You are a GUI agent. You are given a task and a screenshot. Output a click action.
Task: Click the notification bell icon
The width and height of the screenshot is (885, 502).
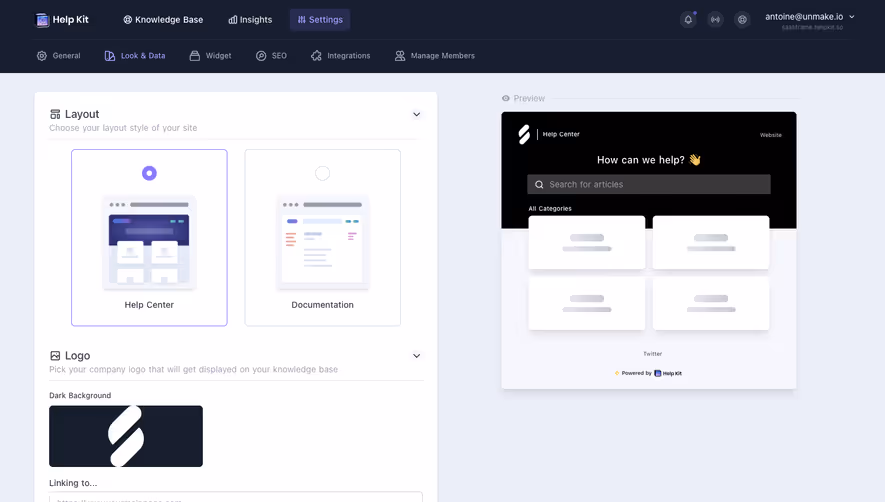pyautogui.click(x=688, y=20)
